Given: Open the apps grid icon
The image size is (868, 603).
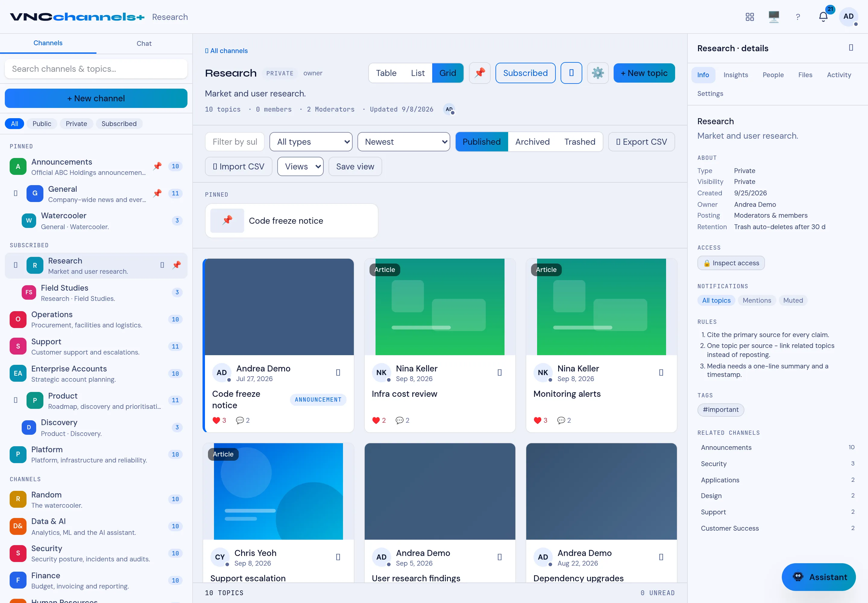Looking at the screenshot, I should pyautogui.click(x=749, y=17).
